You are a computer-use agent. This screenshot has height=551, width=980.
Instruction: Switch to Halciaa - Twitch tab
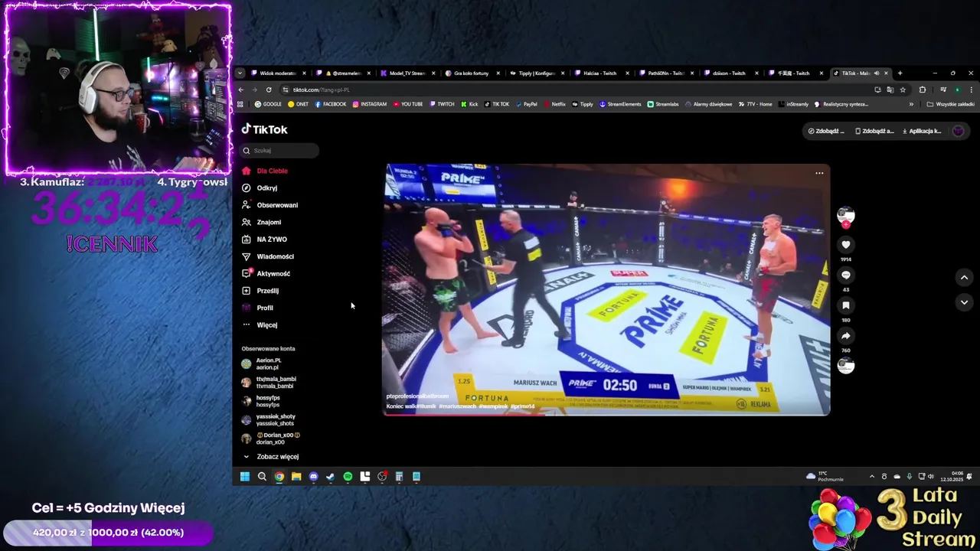tap(600, 73)
